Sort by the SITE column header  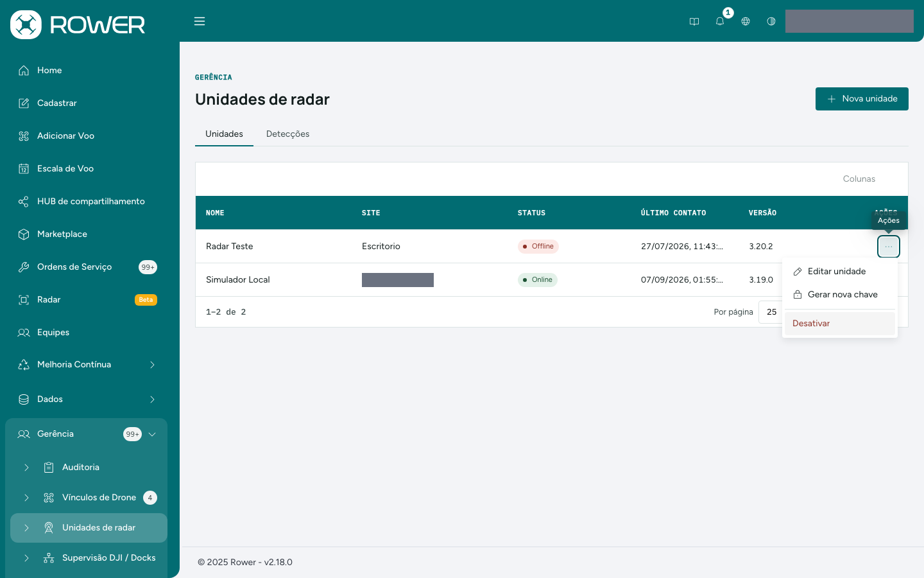click(371, 213)
